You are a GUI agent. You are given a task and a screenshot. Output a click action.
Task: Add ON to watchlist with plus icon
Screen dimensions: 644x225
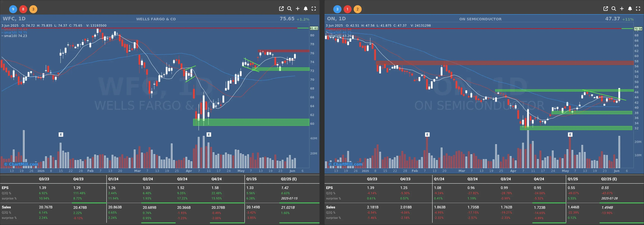click(622, 9)
